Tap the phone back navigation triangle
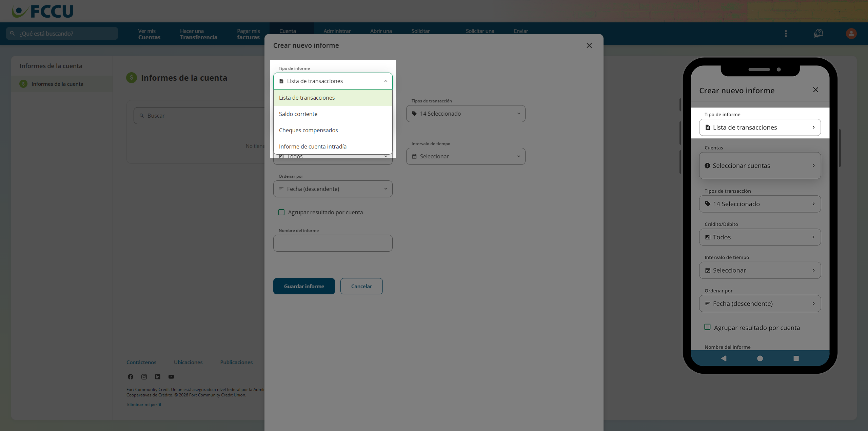 tap(724, 358)
